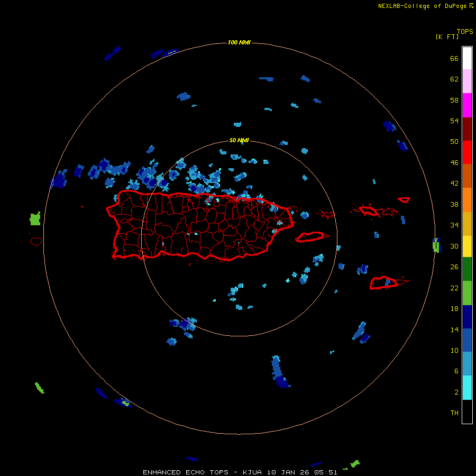Click the 62 scale value
Screen dimensions: 476x476
click(454, 79)
